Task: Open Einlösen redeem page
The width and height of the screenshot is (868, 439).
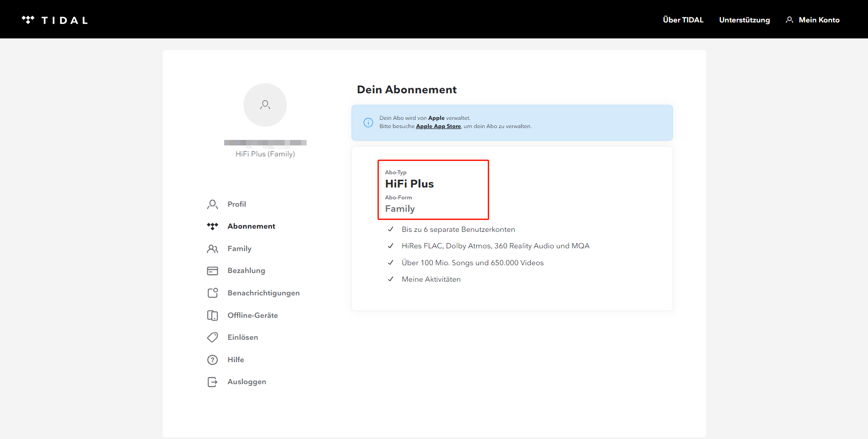Action: click(243, 337)
